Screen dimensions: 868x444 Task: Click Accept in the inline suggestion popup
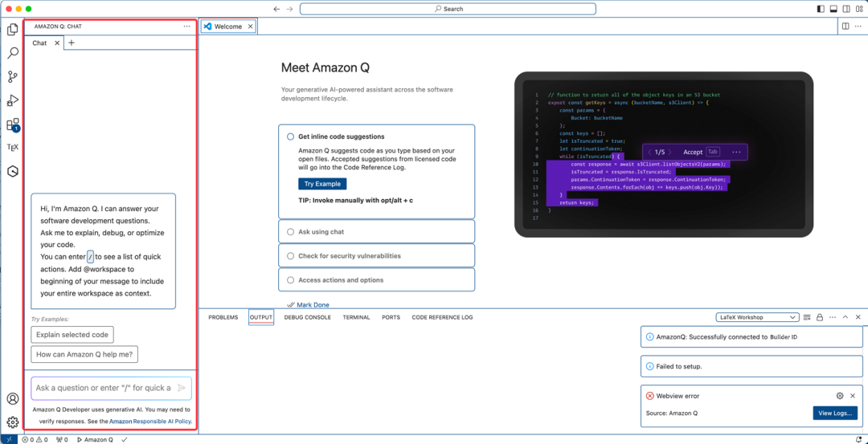pyautogui.click(x=693, y=152)
